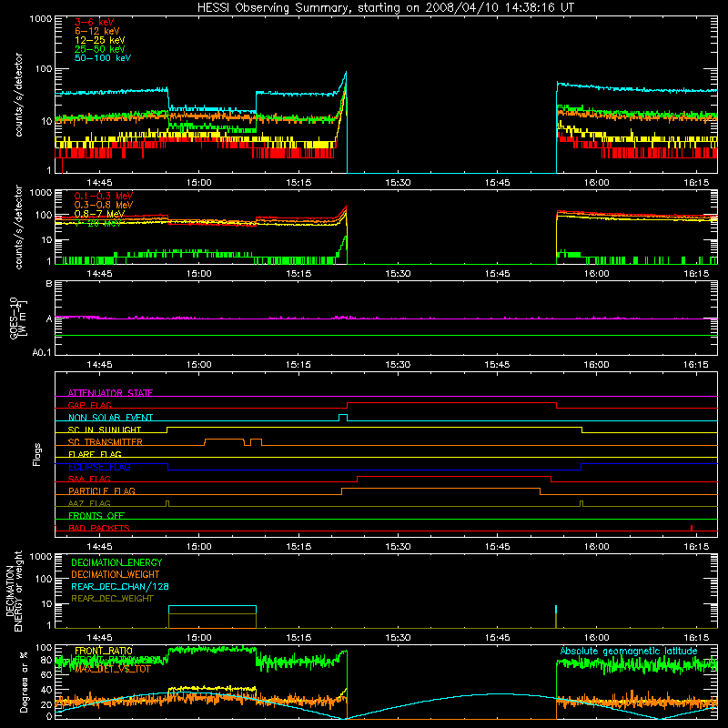
Task: Click the GAP_FLAG label
Action: (89, 405)
